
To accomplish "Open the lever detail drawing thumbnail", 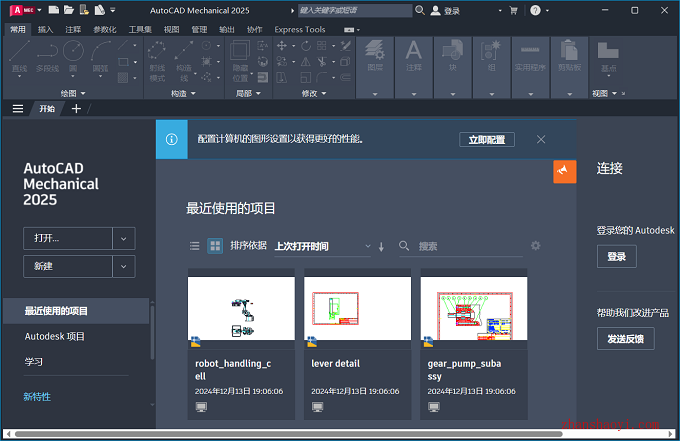I will (x=357, y=309).
